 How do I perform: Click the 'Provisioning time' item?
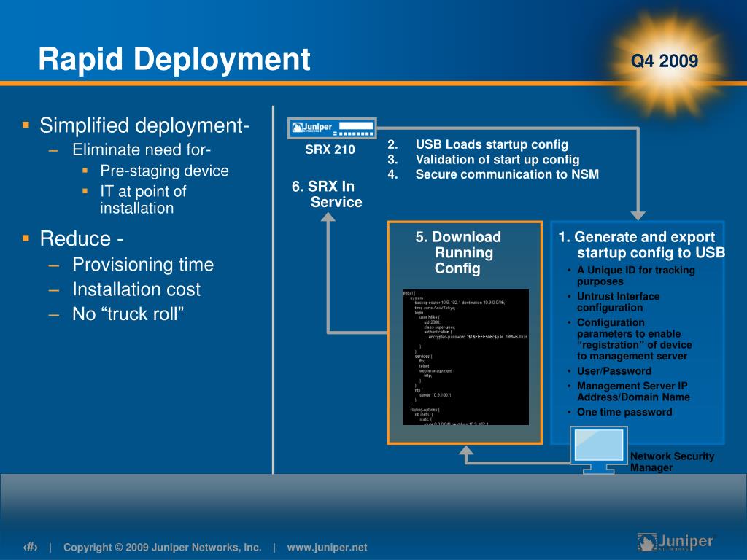click(143, 264)
